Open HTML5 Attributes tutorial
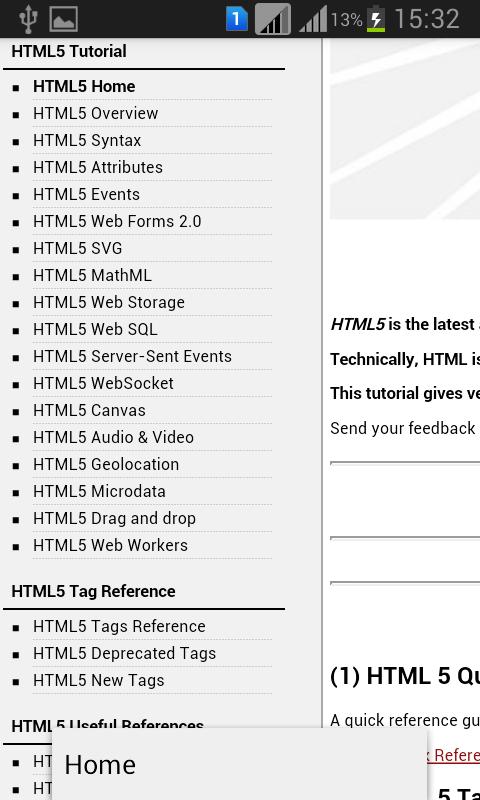The width and height of the screenshot is (480, 800). click(98, 167)
